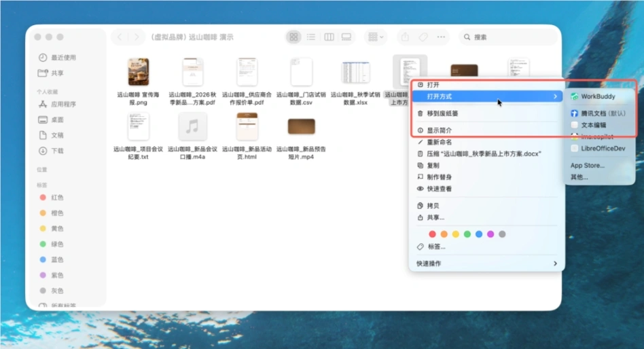The width and height of the screenshot is (644, 349).
Task: Apply the orange color dot in the context menu
Action: 444,234
